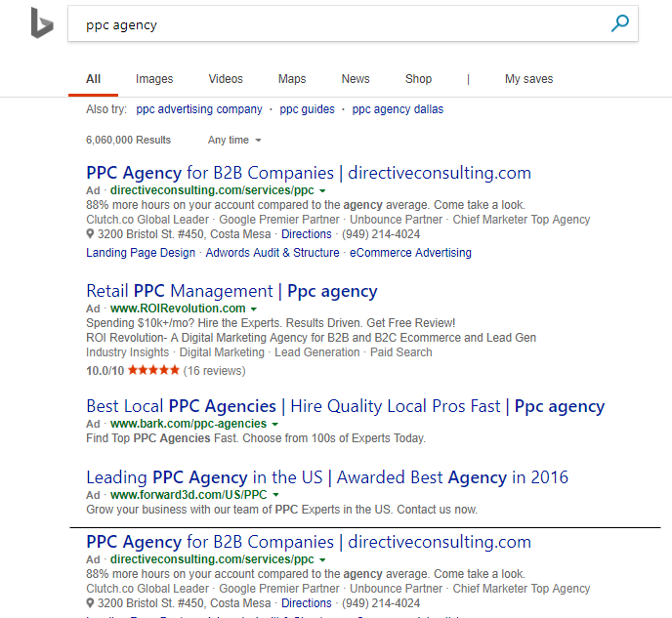The image size is (672, 618).
Task: Open My saves
Action: coord(528,79)
